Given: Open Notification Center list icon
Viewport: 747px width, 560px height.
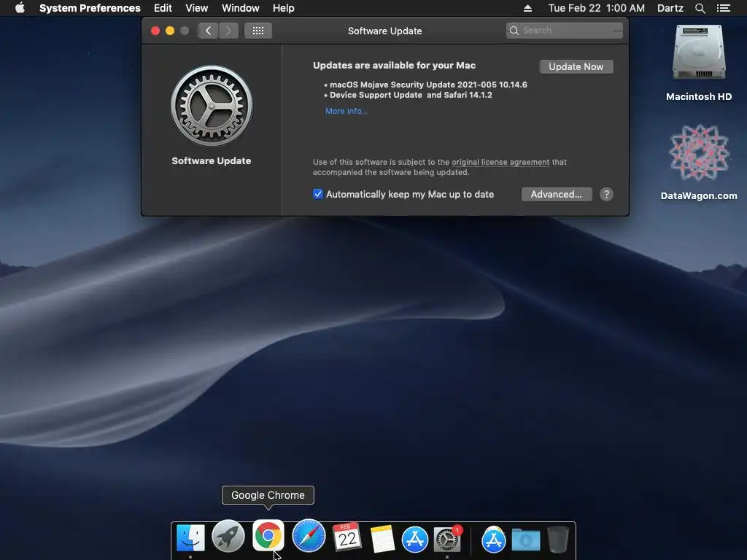Looking at the screenshot, I should pos(724,8).
